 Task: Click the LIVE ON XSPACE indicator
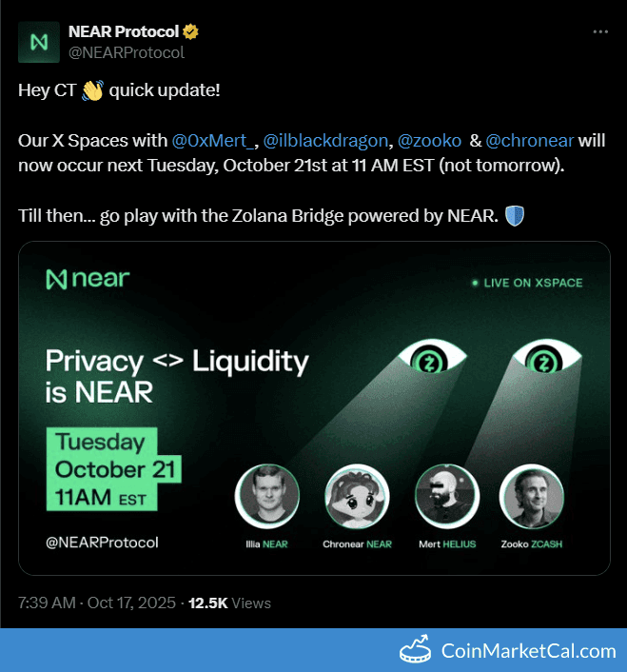[526, 283]
